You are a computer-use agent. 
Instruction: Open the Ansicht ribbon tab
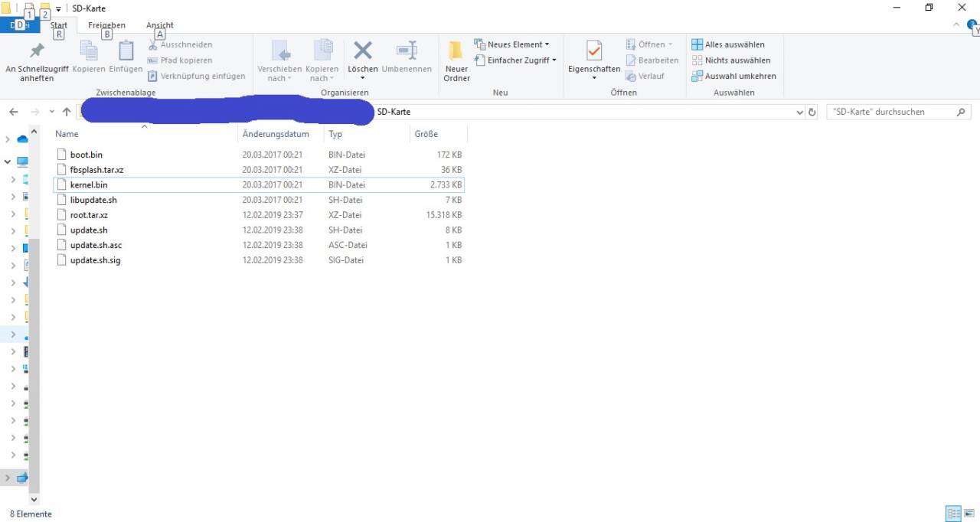click(159, 25)
